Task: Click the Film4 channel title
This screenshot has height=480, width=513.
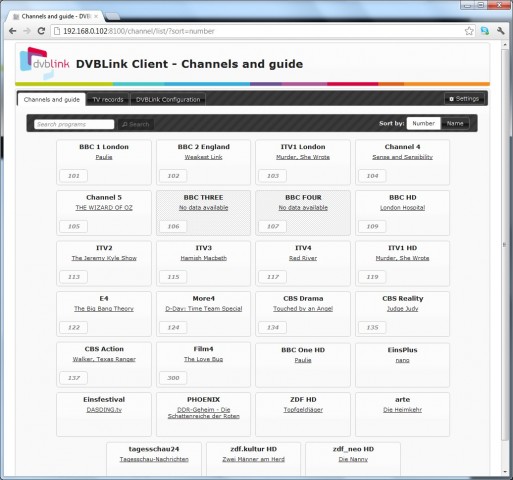Action: tap(203, 349)
